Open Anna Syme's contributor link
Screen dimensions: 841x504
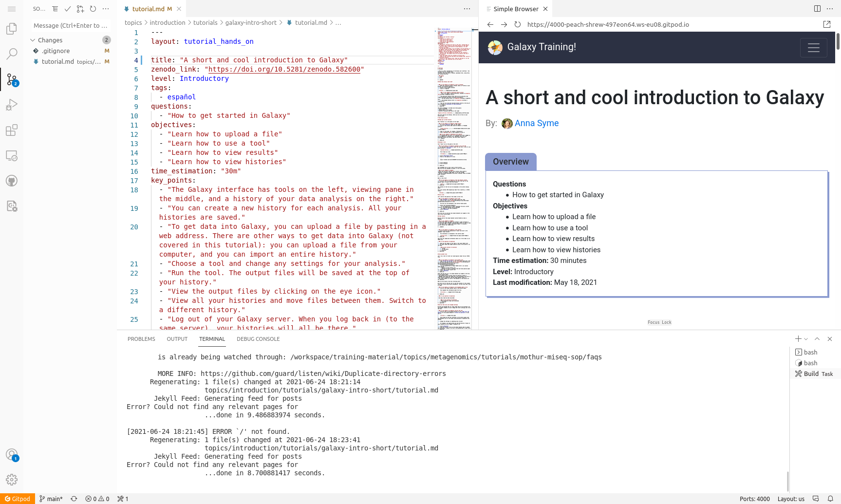click(536, 123)
